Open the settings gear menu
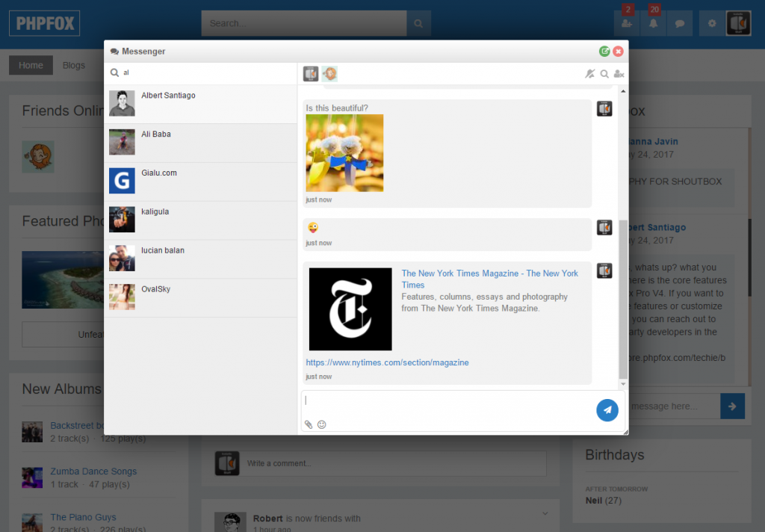This screenshot has width=765, height=532. [710, 23]
